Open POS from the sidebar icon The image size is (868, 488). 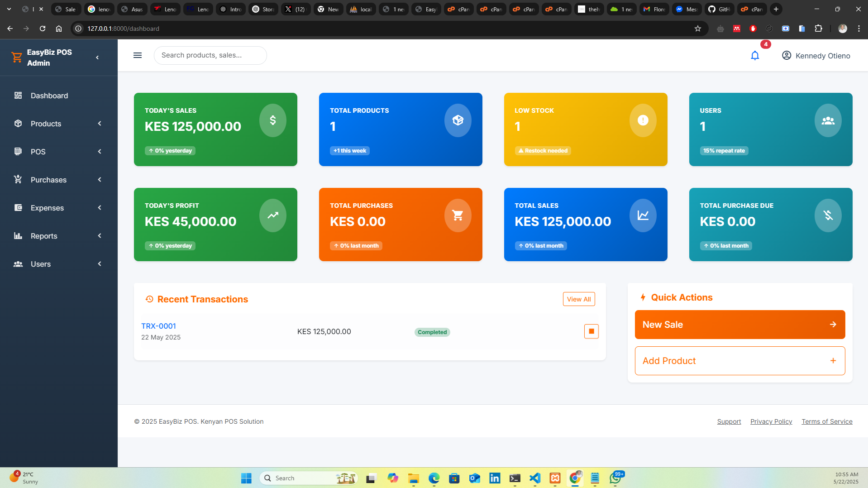point(18,152)
